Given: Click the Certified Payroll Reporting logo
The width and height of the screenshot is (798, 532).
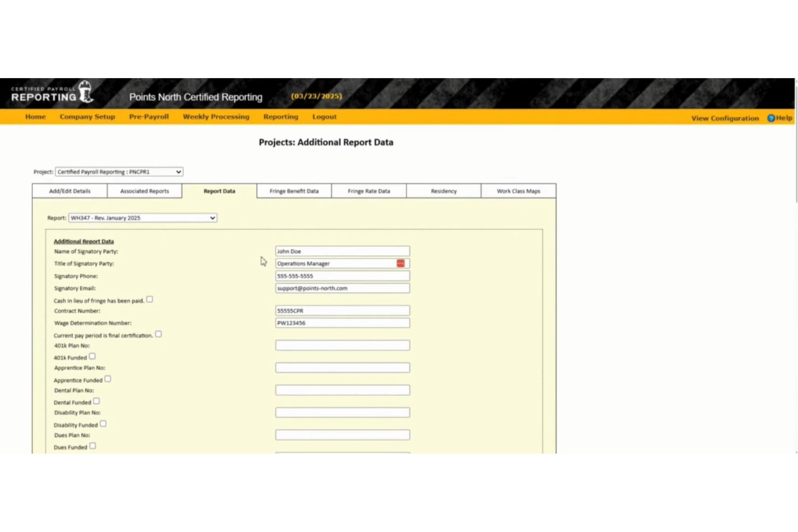Looking at the screenshot, I should pyautogui.click(x=52, y=93).
